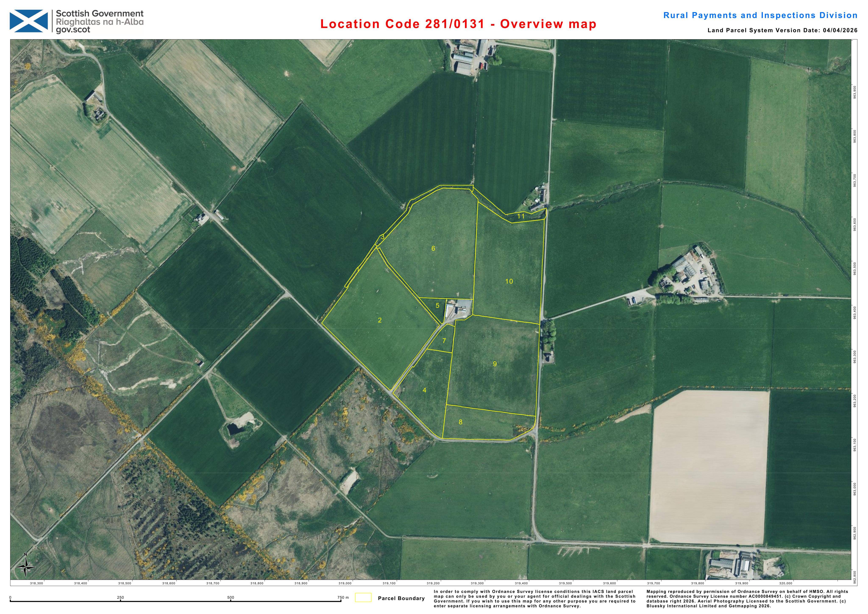This screenshot has height=614, width=868.
Task: Click the 'Riaghaltas na h-Alba' logo text
Action: point(100,22)
